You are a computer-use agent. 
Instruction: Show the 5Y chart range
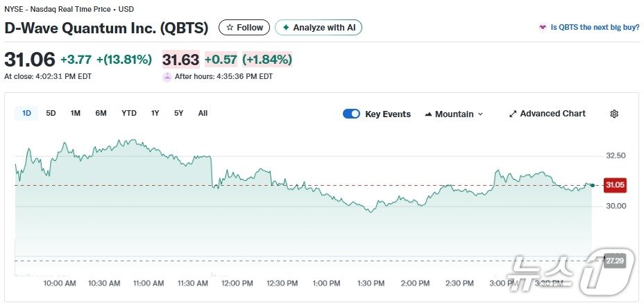point(179,113)
